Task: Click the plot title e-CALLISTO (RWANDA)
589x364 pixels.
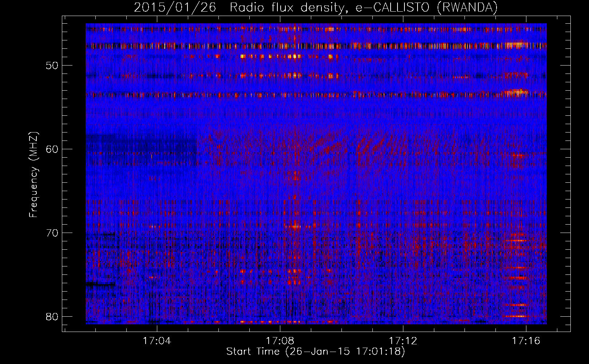Action: [426, 8]
